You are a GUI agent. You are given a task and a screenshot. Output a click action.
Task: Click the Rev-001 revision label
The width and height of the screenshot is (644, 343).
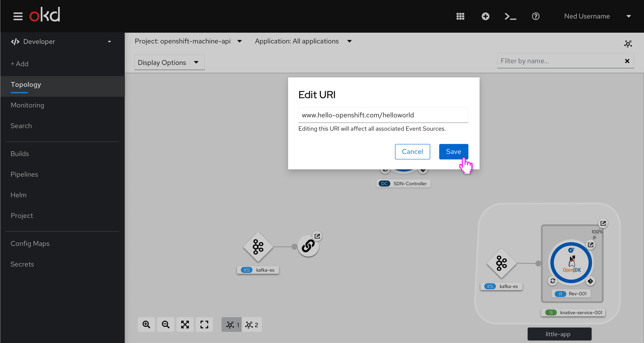click(571, 294)
